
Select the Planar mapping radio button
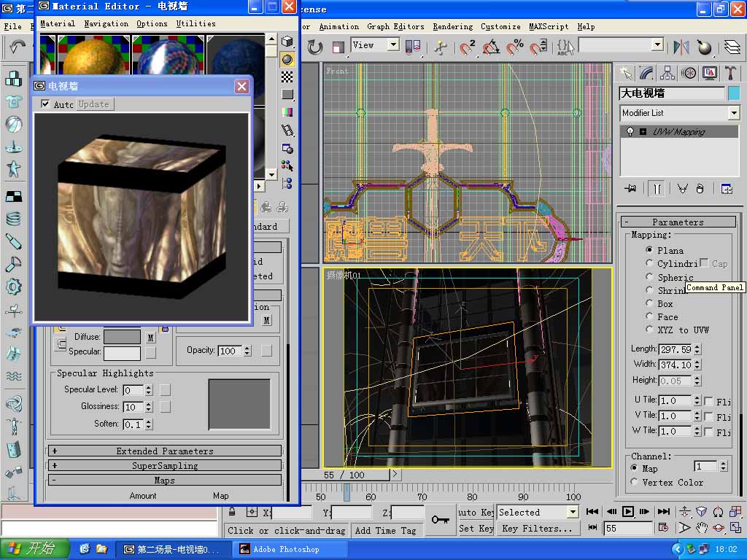pyautogui.click(x=649, y=250)
